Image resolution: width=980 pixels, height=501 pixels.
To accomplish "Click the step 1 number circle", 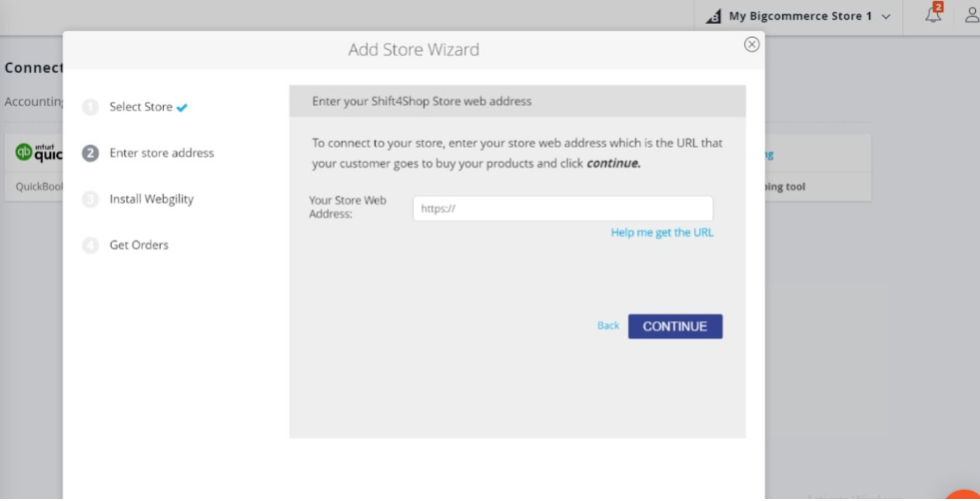I will (91, 108).
